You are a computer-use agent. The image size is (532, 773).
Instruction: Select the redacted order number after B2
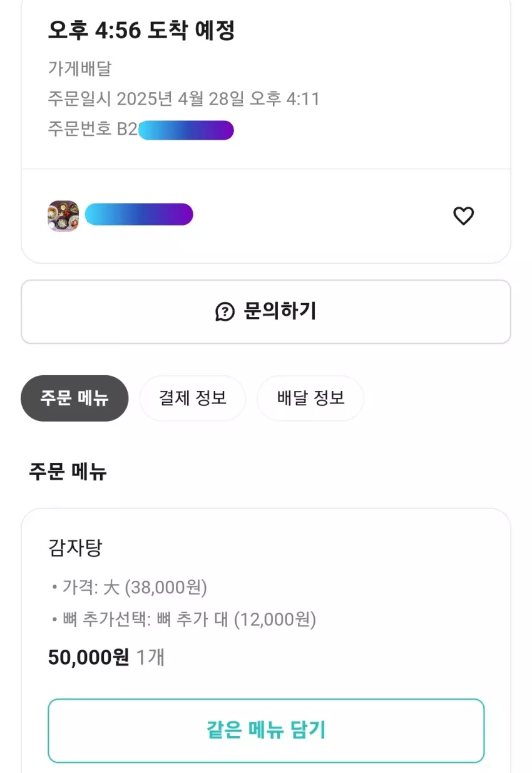[x=186, y=130]
